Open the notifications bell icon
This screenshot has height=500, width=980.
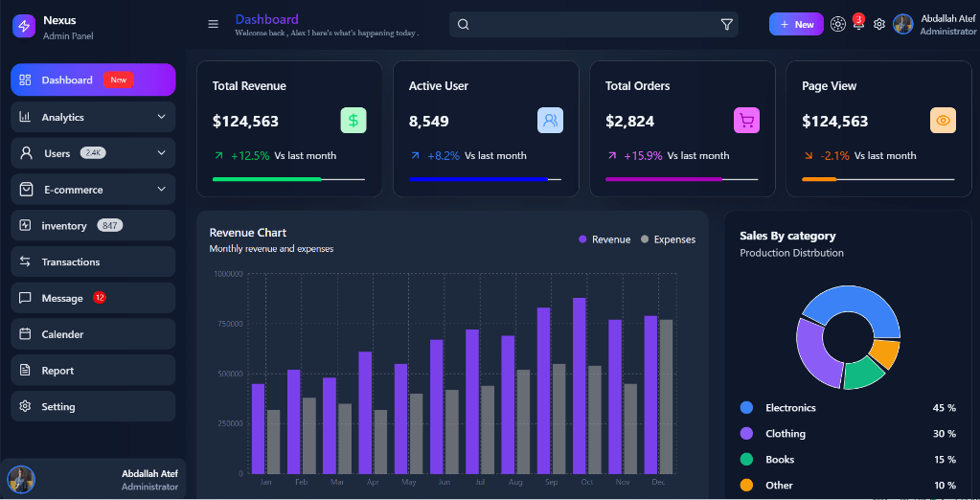[857, 25]
